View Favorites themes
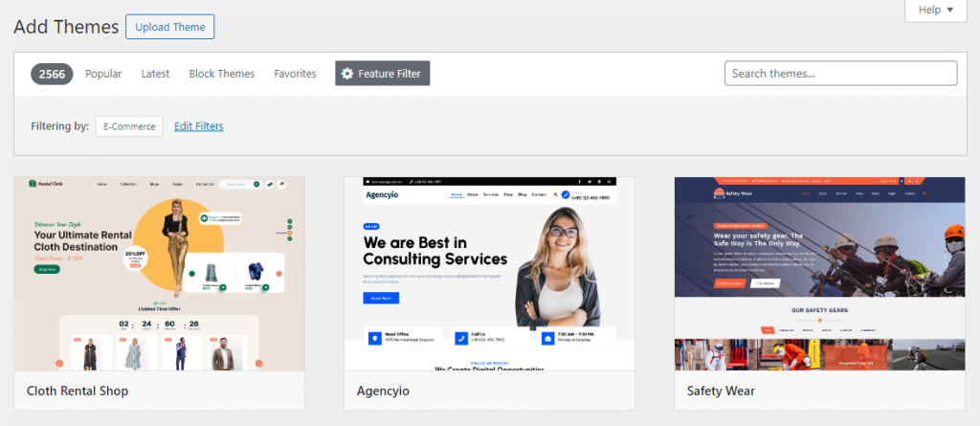This screenshot has width=980, height=426. pos(295,74)
